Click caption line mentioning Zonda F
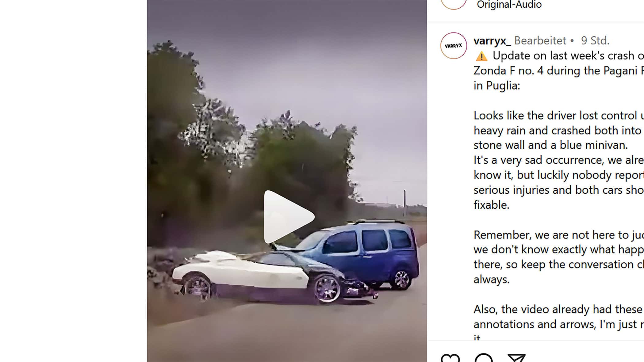 tap(558, 70)
